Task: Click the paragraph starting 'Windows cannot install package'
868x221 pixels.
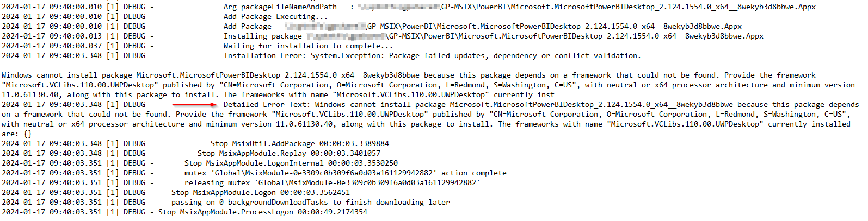Action: click(x=428, y=85)
